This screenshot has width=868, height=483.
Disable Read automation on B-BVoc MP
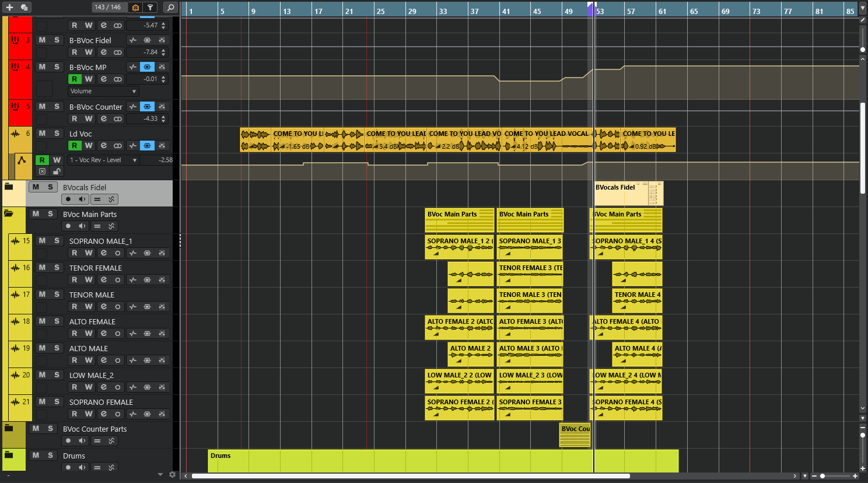tap(74, 79)
